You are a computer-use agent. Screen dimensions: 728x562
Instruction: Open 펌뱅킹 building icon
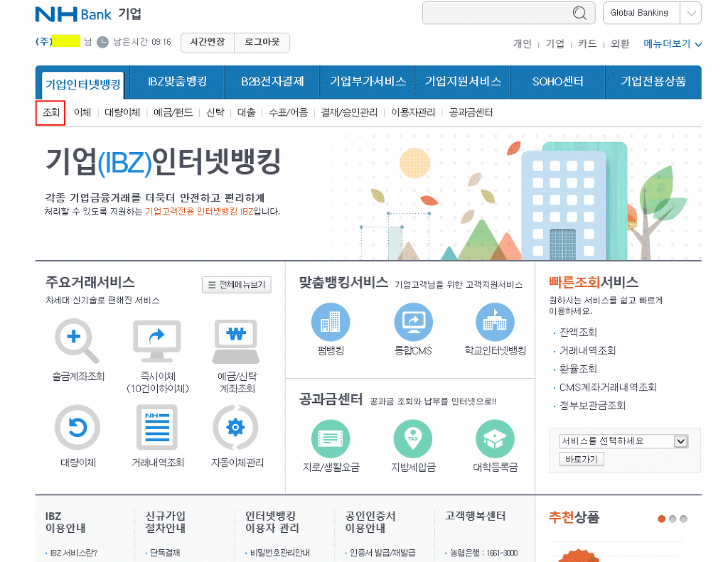click(x=331, y=322)
